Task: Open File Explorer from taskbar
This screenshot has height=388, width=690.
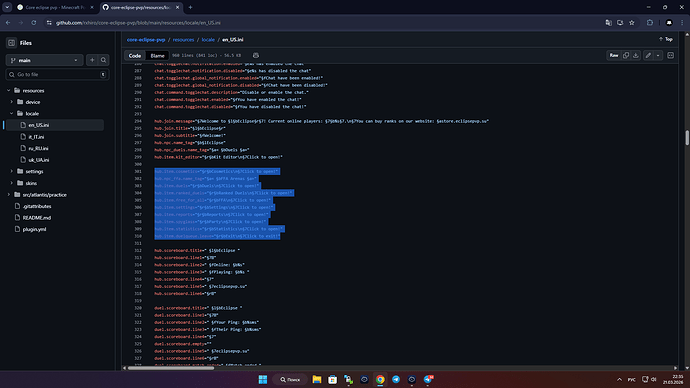Action: coord(317,380)
